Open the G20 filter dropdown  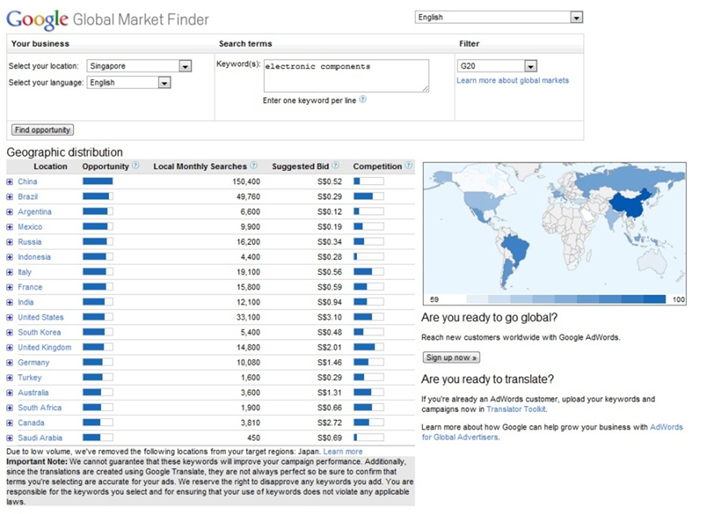530,67
